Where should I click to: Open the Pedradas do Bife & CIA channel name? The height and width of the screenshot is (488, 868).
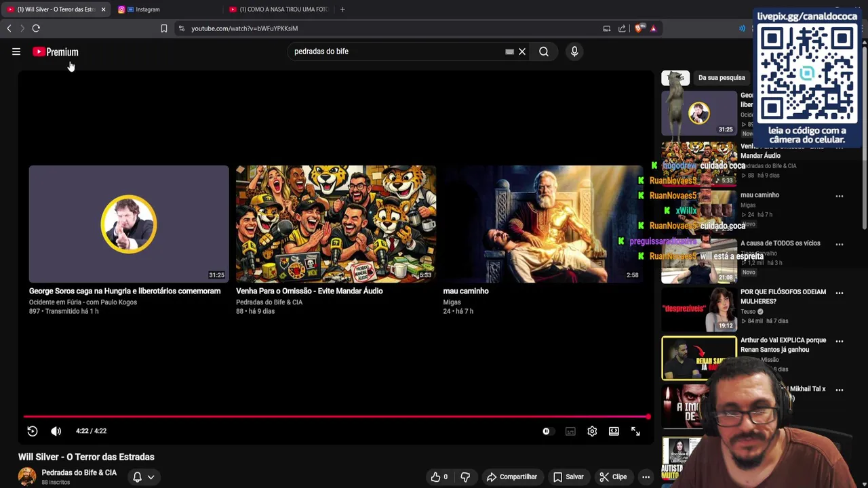click(x=79, y=472)
